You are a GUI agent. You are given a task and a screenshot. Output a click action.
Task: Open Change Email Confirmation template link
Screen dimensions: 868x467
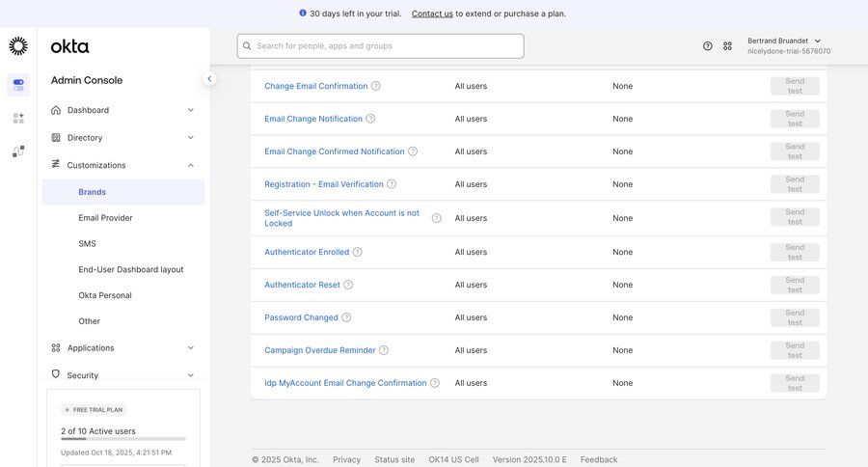pyautogui.click(x=315, y=86)
